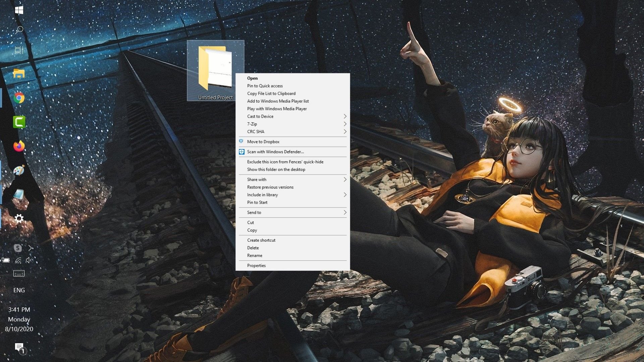The height and width of the screenshot is (362, 644).
Task: Open Settings gear icon in taskbar
Action: coord(19,219)
